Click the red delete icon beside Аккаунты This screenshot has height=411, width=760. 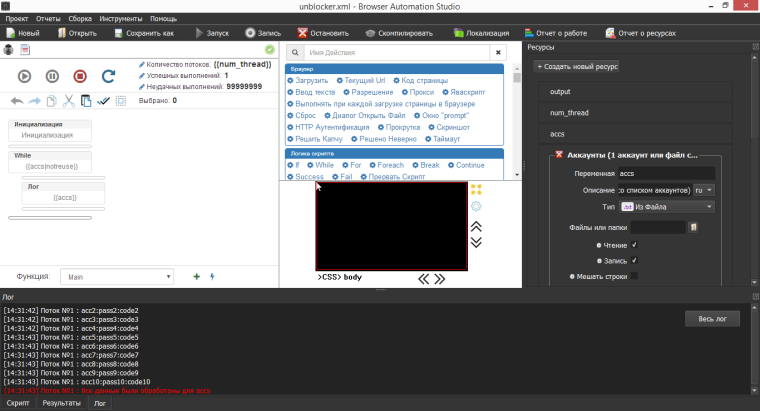point(558,155)
